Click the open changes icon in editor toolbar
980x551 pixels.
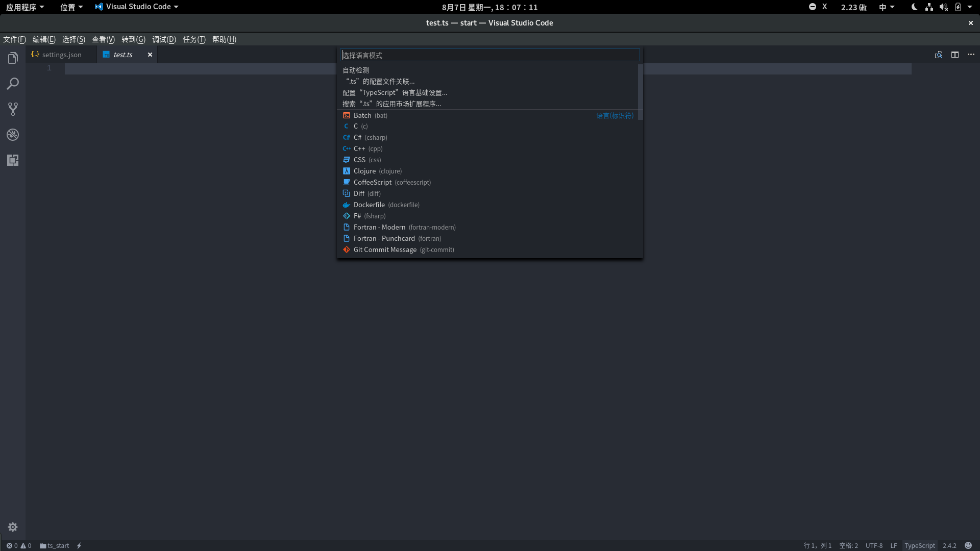click(939, 55)
